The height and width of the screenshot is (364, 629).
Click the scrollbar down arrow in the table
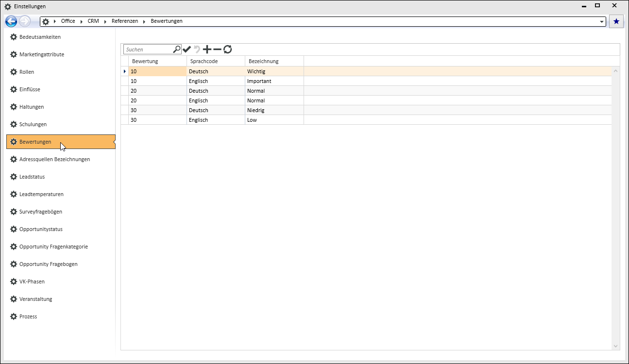[616, 346]
